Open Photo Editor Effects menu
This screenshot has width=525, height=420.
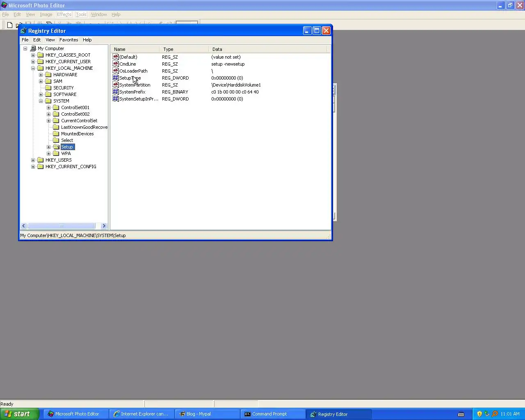[64, 14]
